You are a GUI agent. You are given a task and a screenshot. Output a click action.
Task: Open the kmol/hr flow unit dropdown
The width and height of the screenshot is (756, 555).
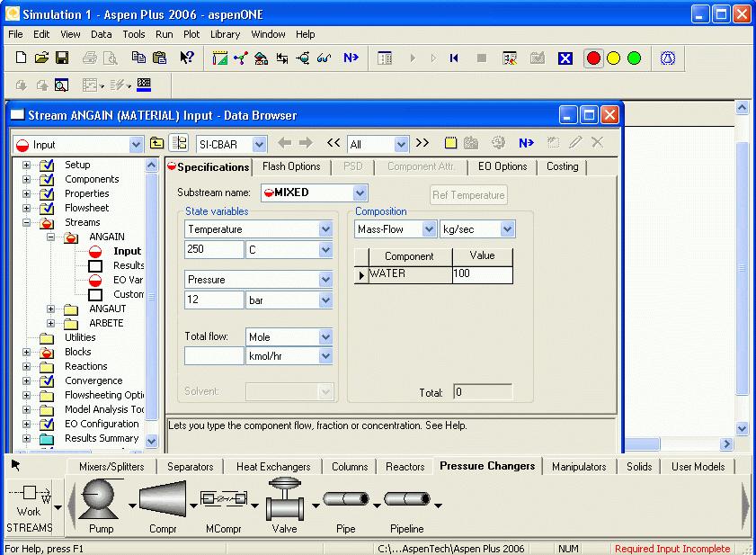coord(325,356)
